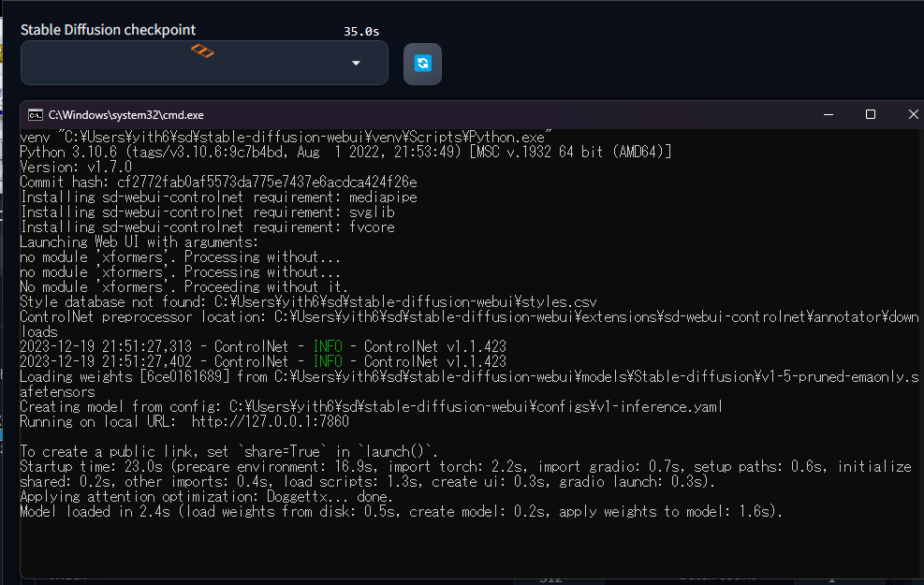The image size is (924, 585).
Task: Click the Stable Diffusion checkpoint label
Action: click(x=109, y=30)
